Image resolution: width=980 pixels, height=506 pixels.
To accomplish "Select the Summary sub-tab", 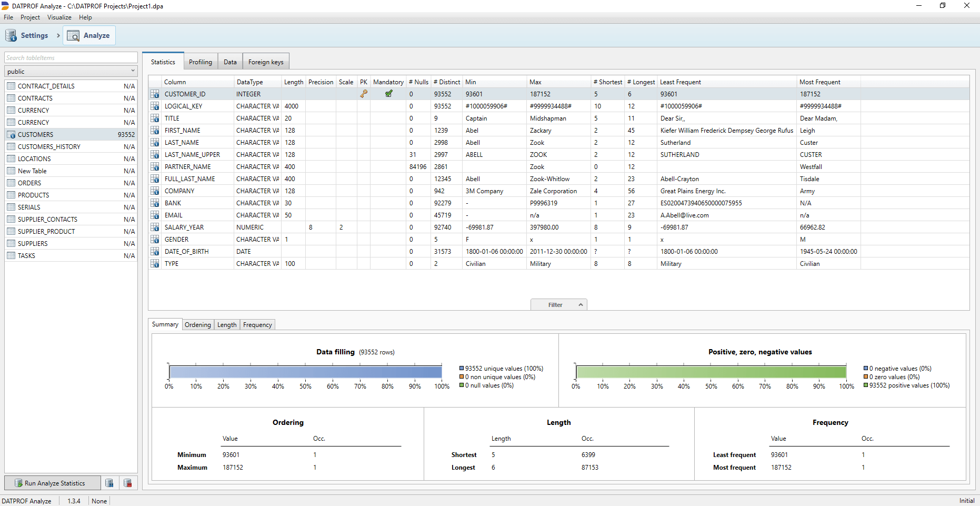I will point(165,324).
